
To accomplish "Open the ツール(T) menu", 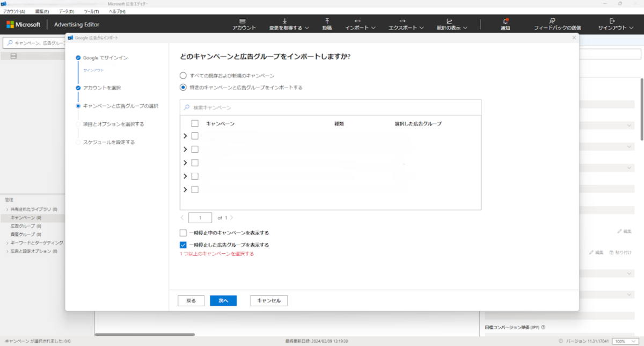I will (x=91, y=11).
